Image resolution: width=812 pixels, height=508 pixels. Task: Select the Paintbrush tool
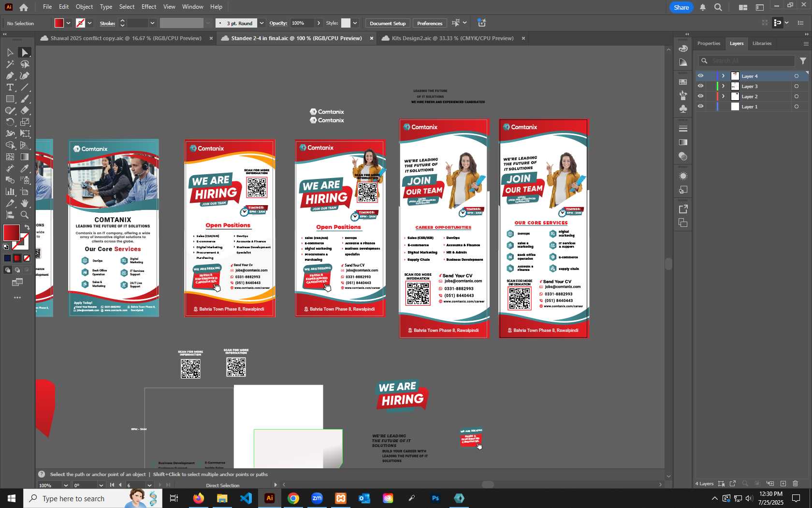tap(25, 99)
